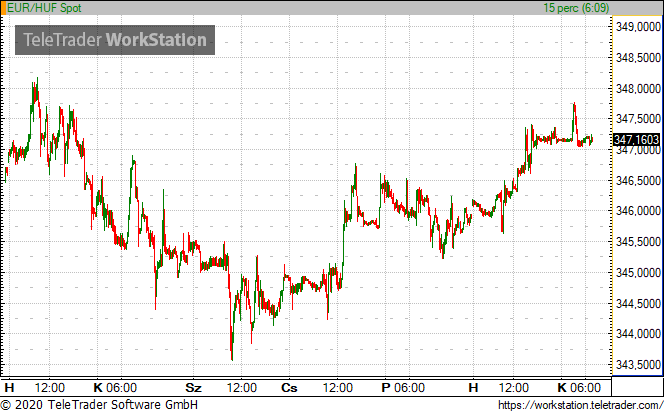Click the Sz day marker on time axis
The height and width of the screenshot is (413, 664).
click(x=194, y=388)
